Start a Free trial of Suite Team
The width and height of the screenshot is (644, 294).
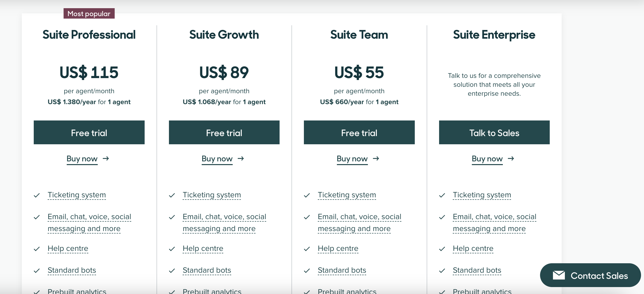point(359,133)
